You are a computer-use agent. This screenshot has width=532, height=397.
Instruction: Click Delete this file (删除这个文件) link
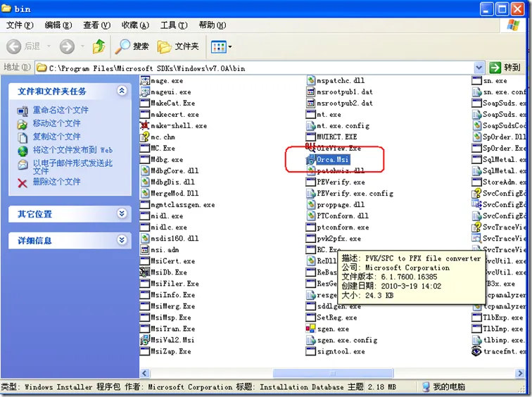[56, 182]
